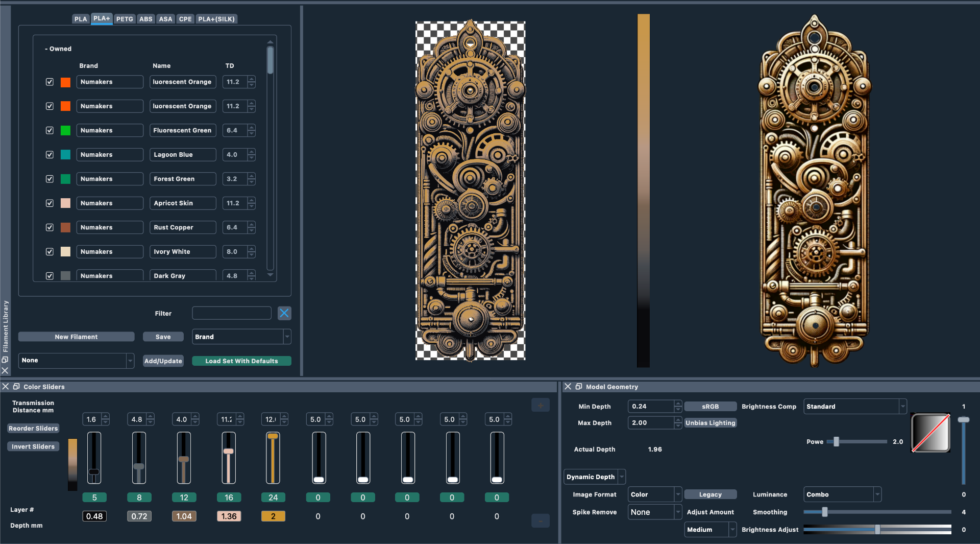Click the first Fluorescent Orange color swatch
This screenshot has height=544, width=980.
coord(65,82)
